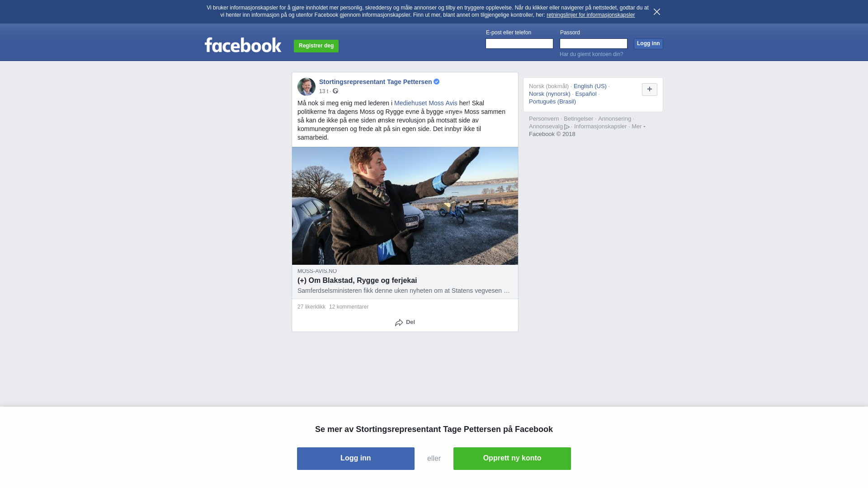Expand the Mer footer dropdown
868x488 pixels.
[638, 127]
